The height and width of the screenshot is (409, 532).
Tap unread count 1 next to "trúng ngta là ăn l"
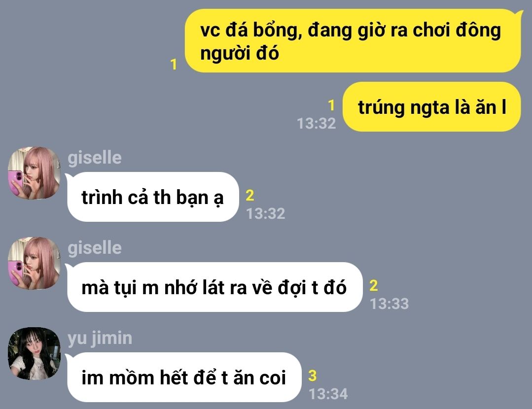(331, 105)
